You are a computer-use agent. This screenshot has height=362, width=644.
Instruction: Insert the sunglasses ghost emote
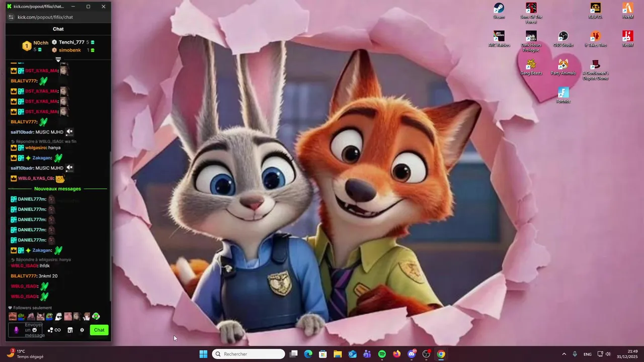(58, 316)
